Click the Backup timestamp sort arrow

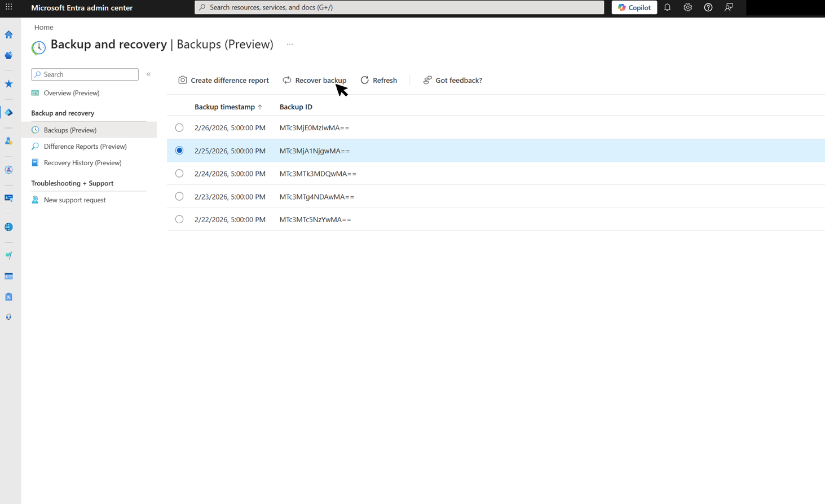(x=260, y=107)
